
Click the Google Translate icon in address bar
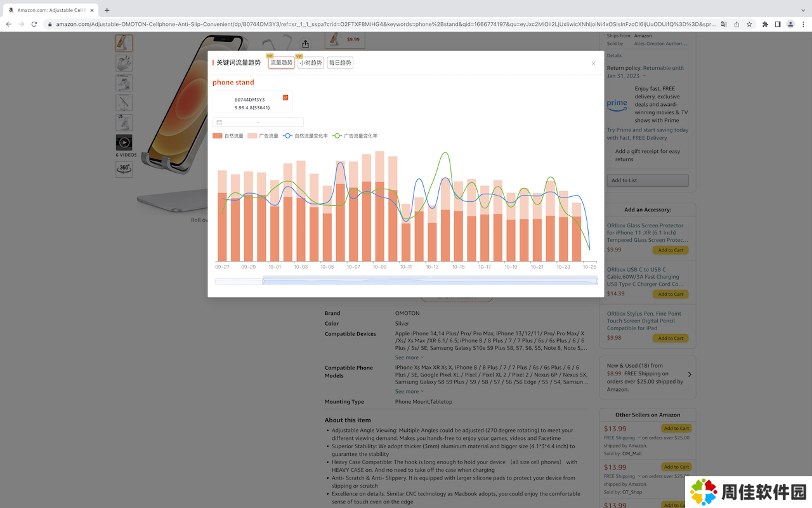pyautogui.click(x=724, y=24)
